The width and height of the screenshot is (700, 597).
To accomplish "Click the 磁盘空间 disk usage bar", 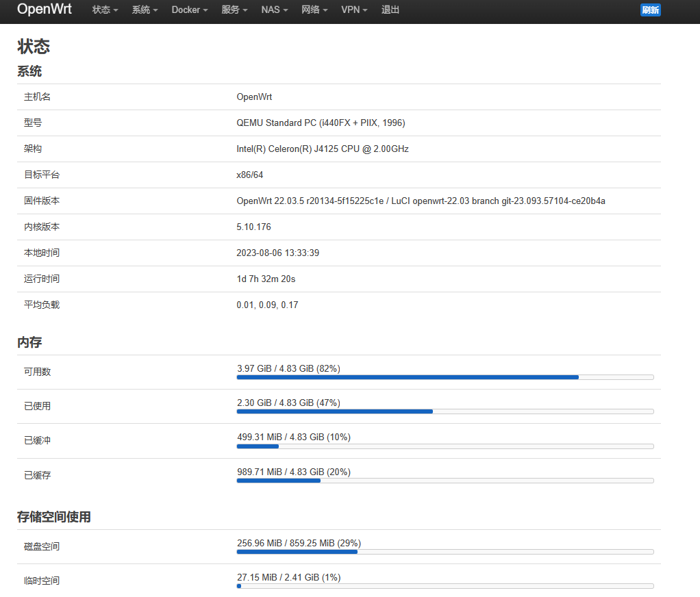I will click(445, 551).
